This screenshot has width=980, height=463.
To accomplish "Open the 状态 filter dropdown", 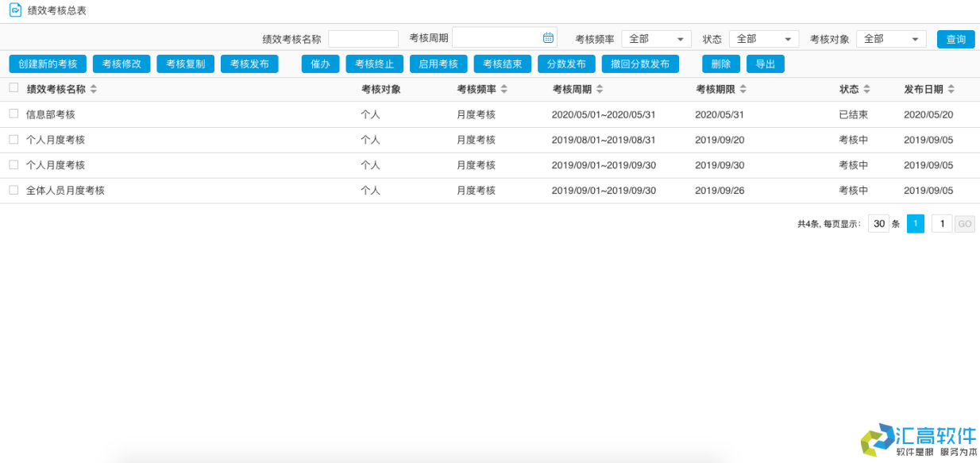I will coord(762,37).
